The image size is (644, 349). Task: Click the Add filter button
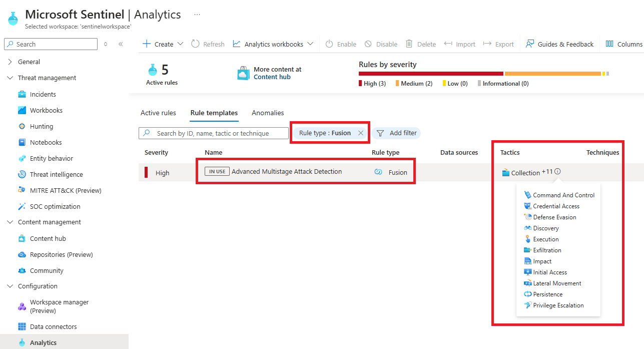pos(396,133)
